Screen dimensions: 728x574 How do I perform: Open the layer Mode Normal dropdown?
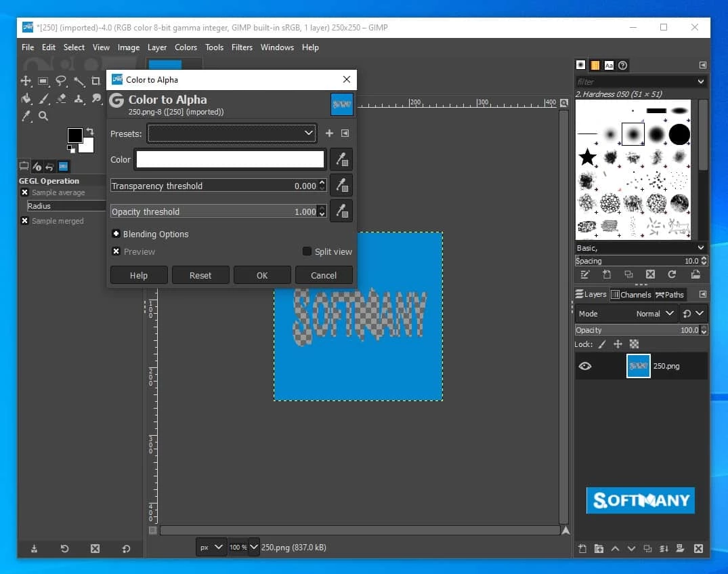click(656, 314)
